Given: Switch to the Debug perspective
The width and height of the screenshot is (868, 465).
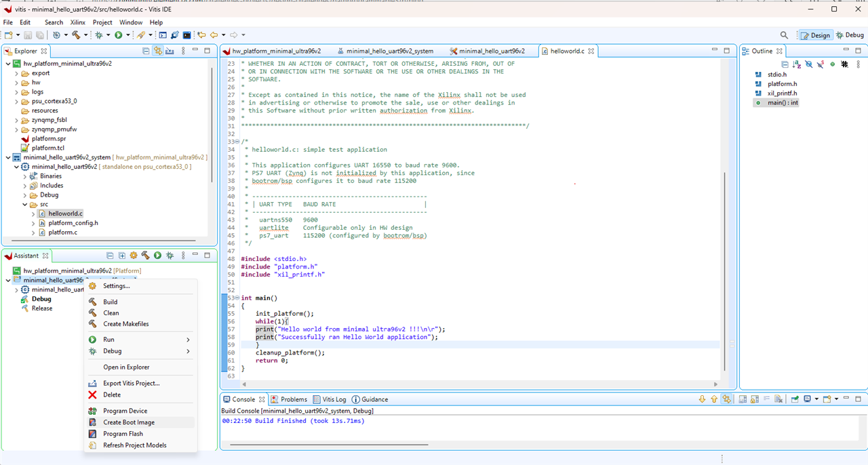Looking at the screenshot, I should click(x=850, y=35).
